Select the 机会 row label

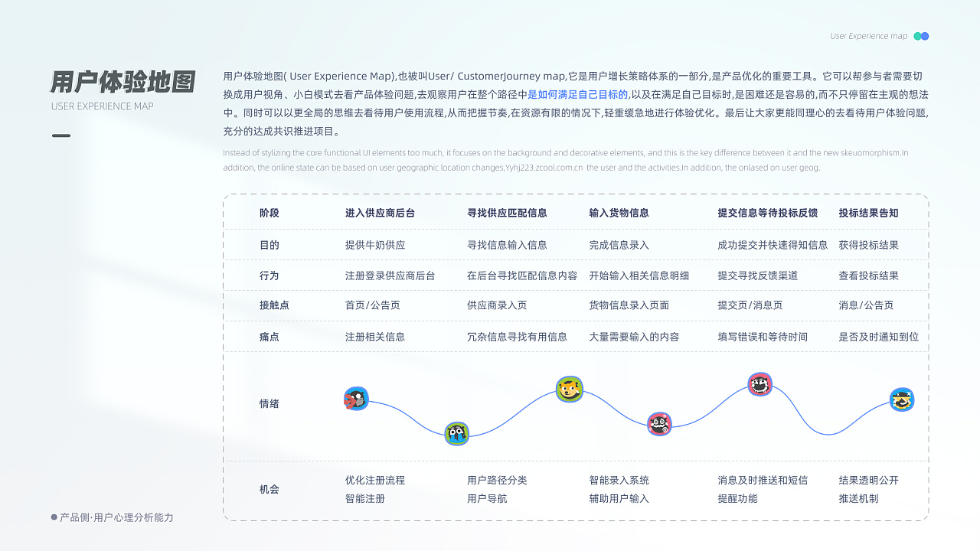[269, 489]
